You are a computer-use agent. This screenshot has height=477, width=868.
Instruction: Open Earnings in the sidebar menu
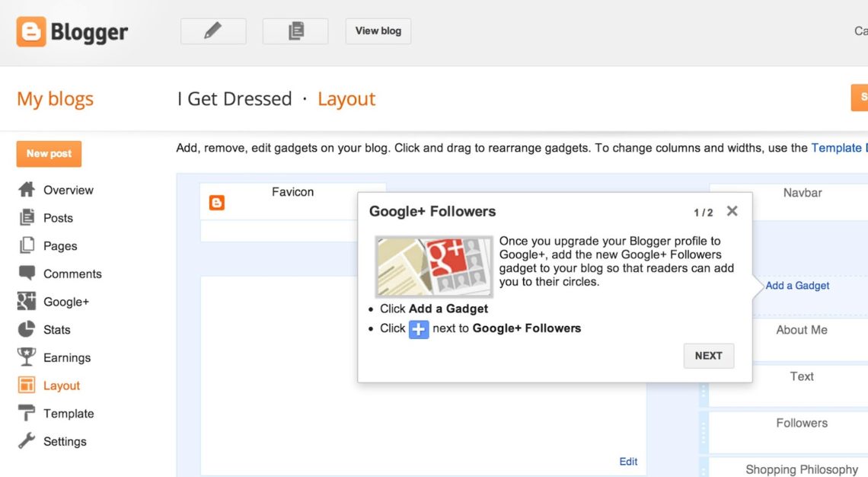(67, 358)
